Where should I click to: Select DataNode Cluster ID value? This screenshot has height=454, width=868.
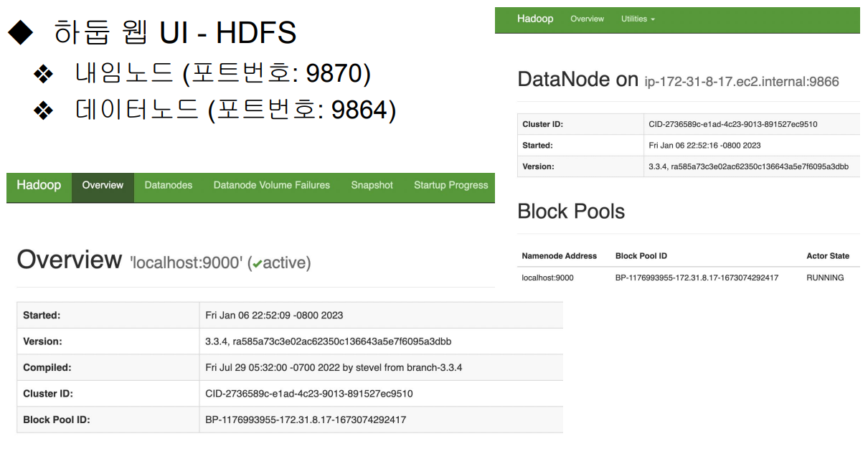pyautogui.click(x=733, y=124)
